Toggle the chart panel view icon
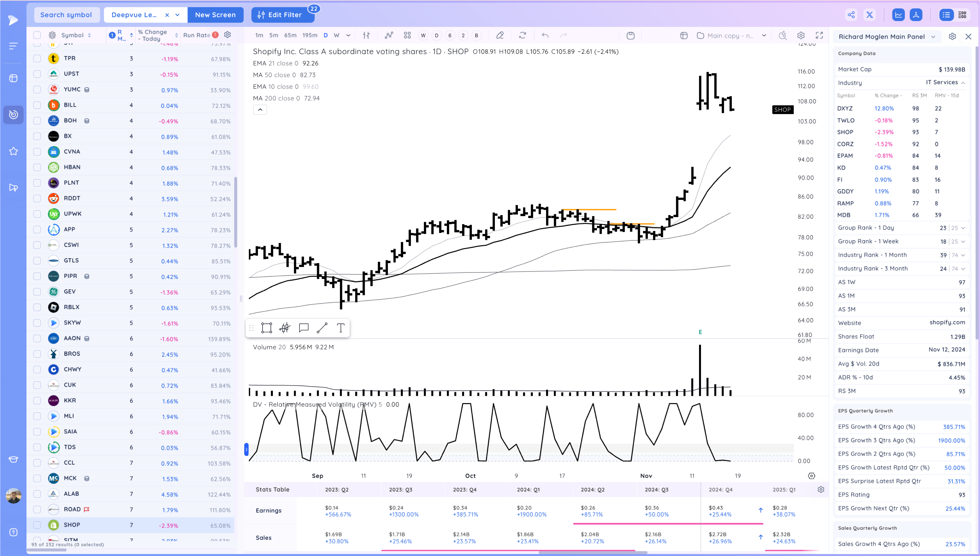 (x=898, y=15)
